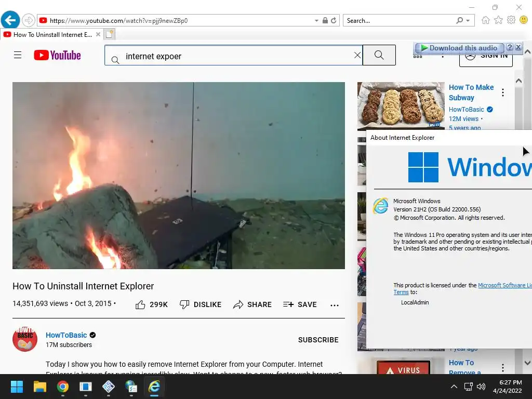
Task: Open Favorites star icon
Action: click(498, 20)
